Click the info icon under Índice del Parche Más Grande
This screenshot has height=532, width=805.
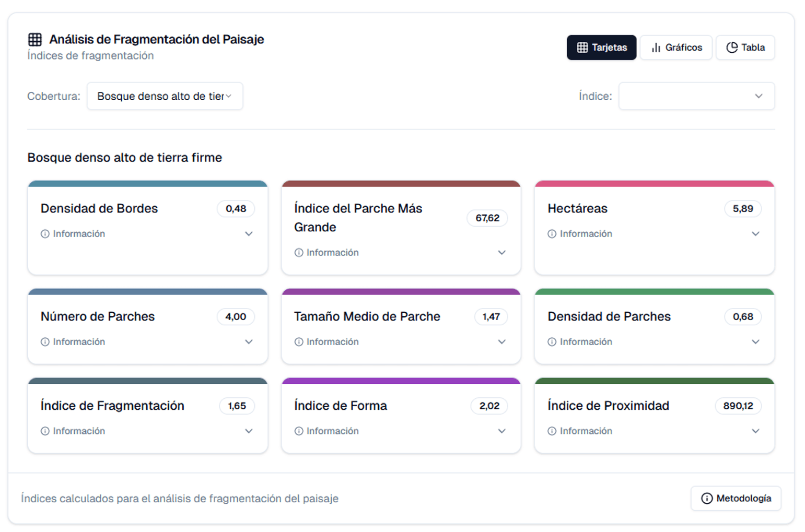(299, 253)
